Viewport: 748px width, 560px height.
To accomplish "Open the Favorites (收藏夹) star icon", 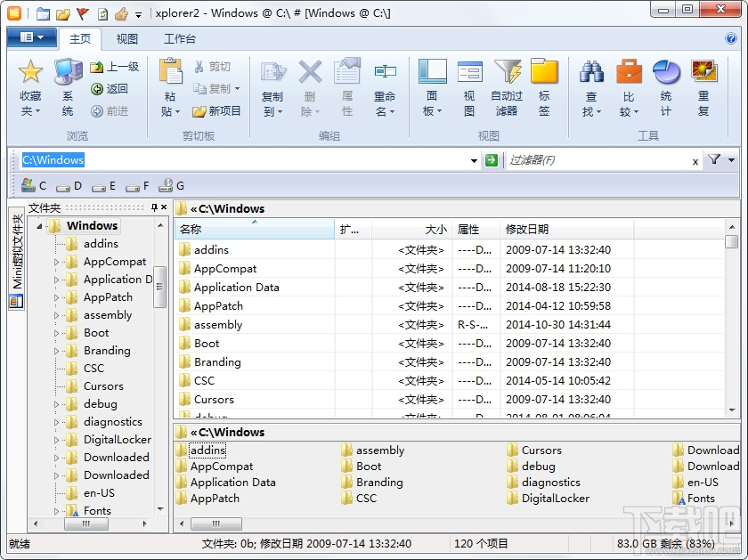I will [x=30, y=71].
